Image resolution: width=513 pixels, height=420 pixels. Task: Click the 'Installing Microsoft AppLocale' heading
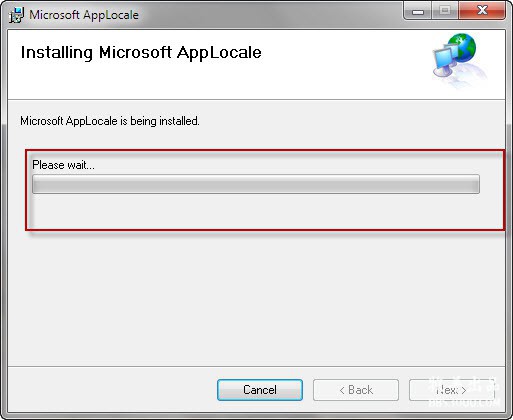coord(141,53)
